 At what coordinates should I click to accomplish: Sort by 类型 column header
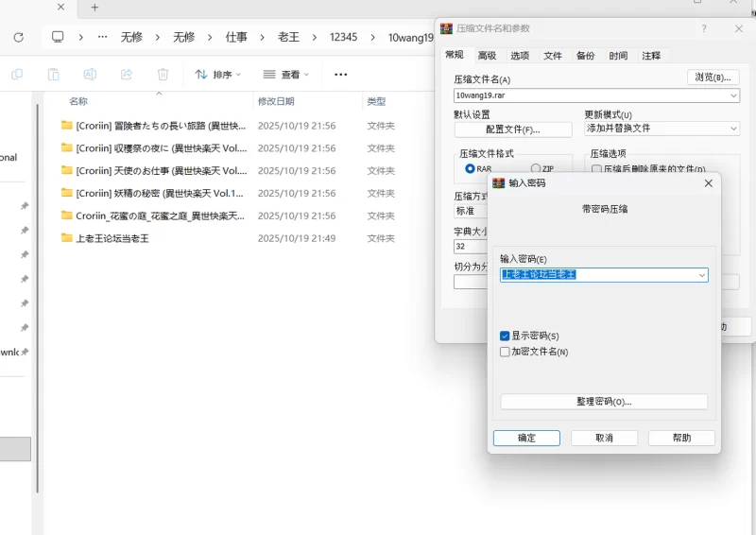point(376,101)
